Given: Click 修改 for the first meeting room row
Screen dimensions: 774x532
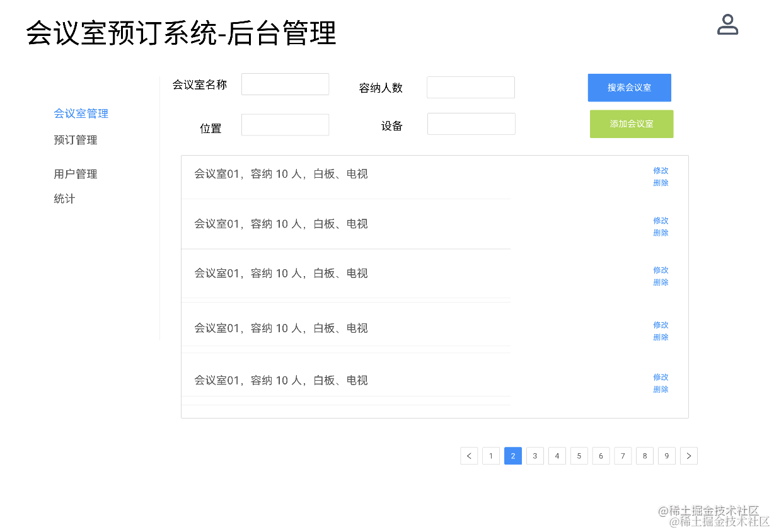Looking at the screenshot, I should [x=661, y=171].
